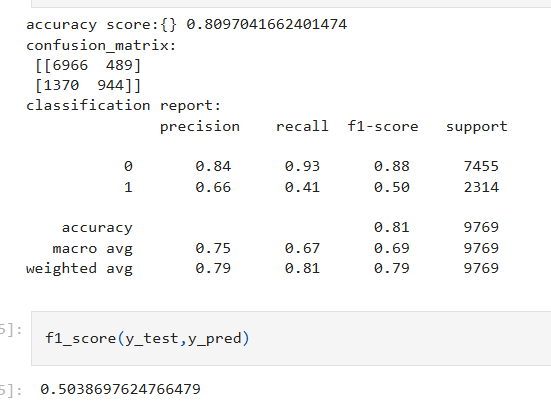Select the class 1 recall value 0.41

[x=302, y=187]
